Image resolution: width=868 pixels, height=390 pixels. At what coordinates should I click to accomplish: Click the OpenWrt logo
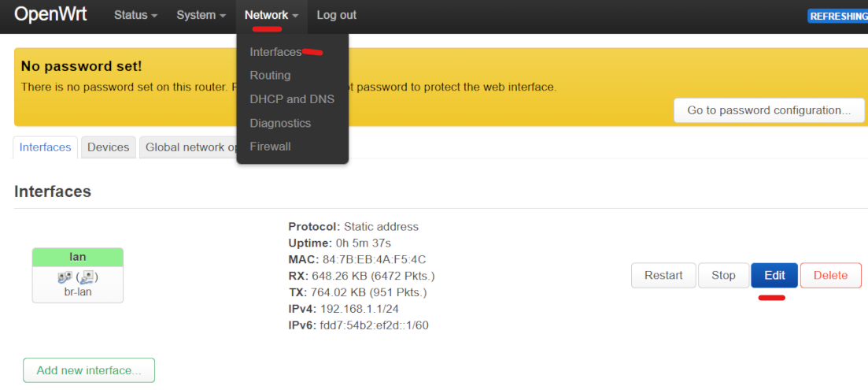(x=50, y=15)
